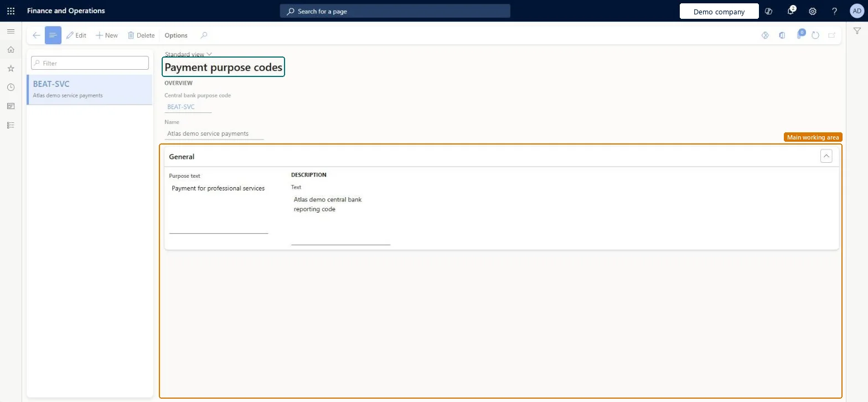Click the Purpose text box

(x=219, y=208)
